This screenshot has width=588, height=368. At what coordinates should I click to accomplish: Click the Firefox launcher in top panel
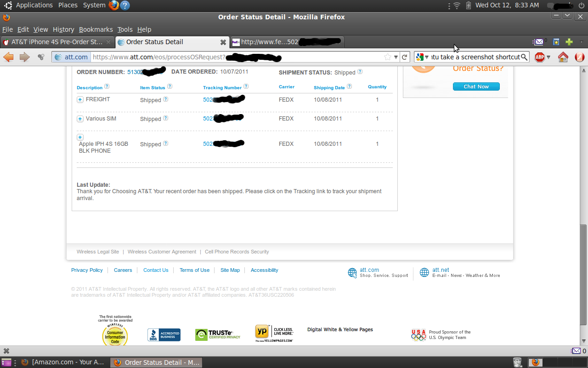(114, 5)
